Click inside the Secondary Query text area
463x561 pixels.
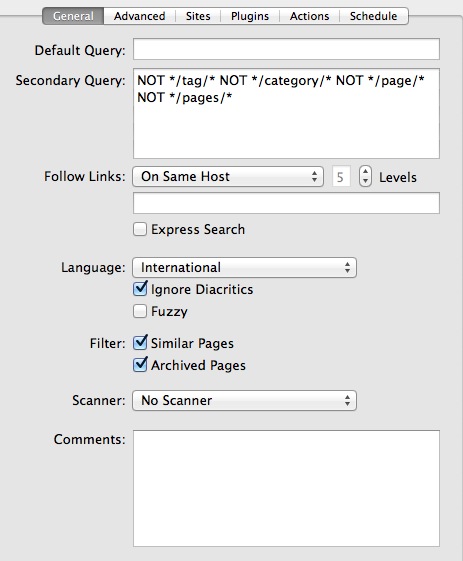(286, 113)
